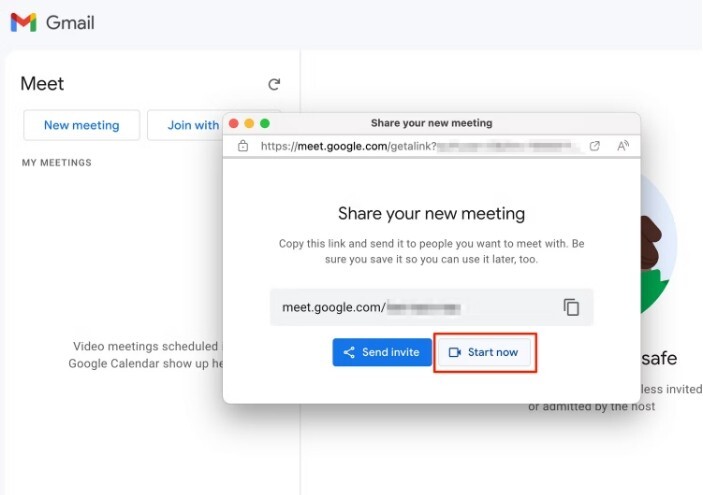Click Send invite button
Image resolution: width=703 pixels, height=495 pixels.
tap(382, 352)
